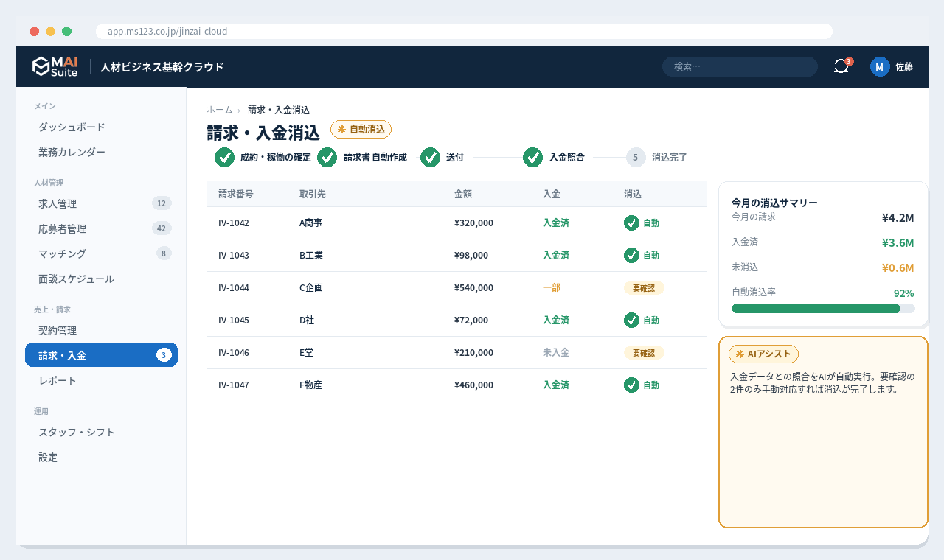The image size is (944, 560).
Task: Click amount ¥540,000
Action: (x=474, y=287)
